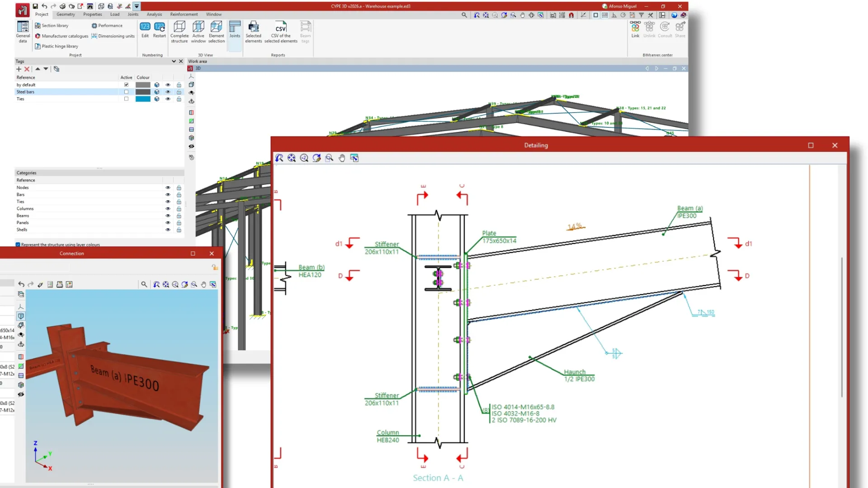Screen dimensions: 868x488
Task: Toggle Represent the structure using layer colours
Action: (x=18, y=244)
